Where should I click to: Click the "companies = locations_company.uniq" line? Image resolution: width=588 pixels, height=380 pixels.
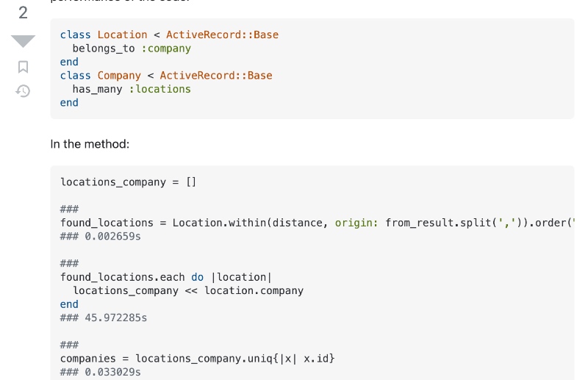point(197,359)
